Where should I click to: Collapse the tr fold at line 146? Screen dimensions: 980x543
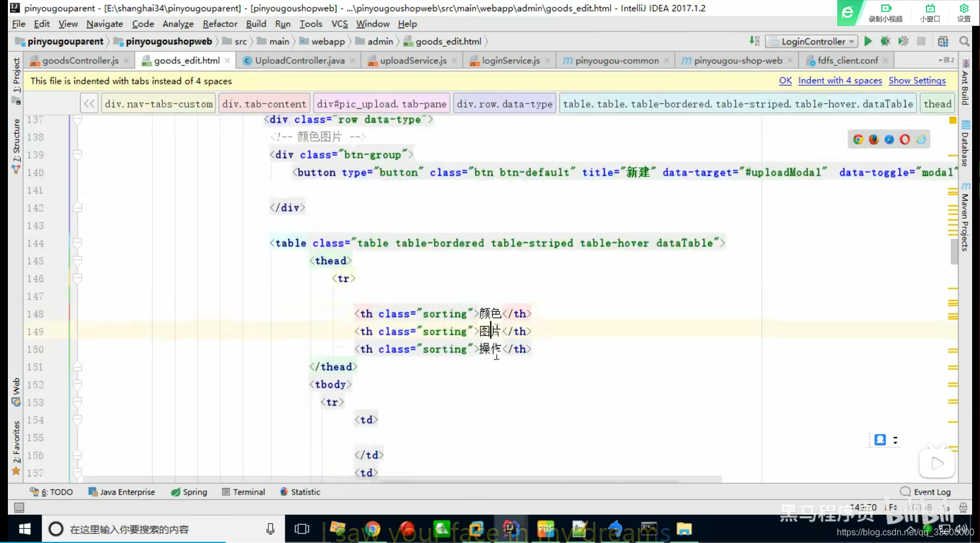(78, 278)
